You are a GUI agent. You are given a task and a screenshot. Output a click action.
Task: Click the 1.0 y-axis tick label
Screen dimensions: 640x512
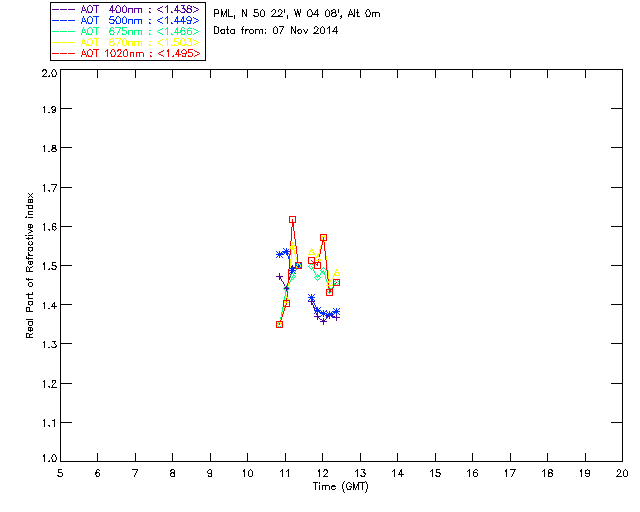tap(49, 458)
